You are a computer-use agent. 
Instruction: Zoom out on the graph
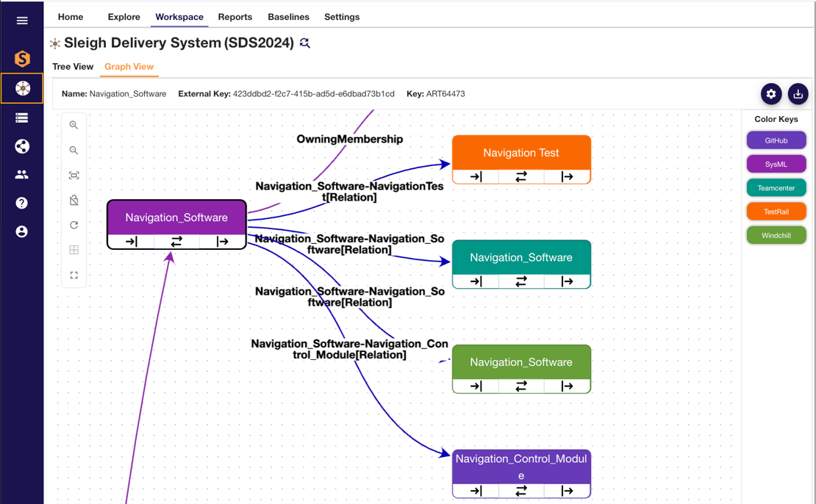74,151
